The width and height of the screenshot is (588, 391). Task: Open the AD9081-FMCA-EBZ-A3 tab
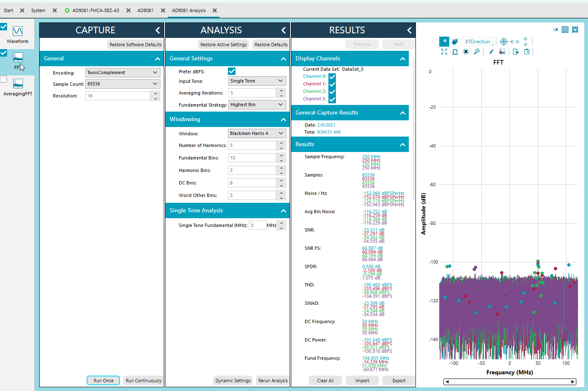(96, 10)
